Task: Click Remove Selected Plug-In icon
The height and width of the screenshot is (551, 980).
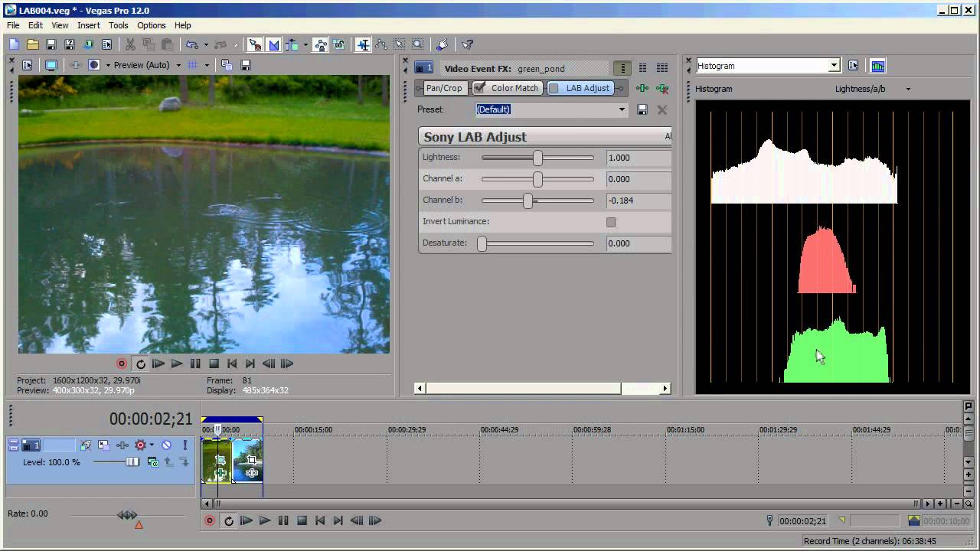Action: pyautogui.click(x=662, y=88)
